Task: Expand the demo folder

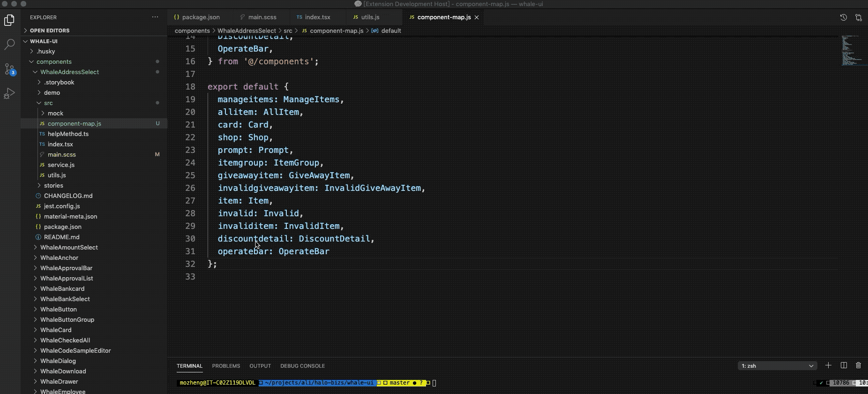Action: click(94, 93)
